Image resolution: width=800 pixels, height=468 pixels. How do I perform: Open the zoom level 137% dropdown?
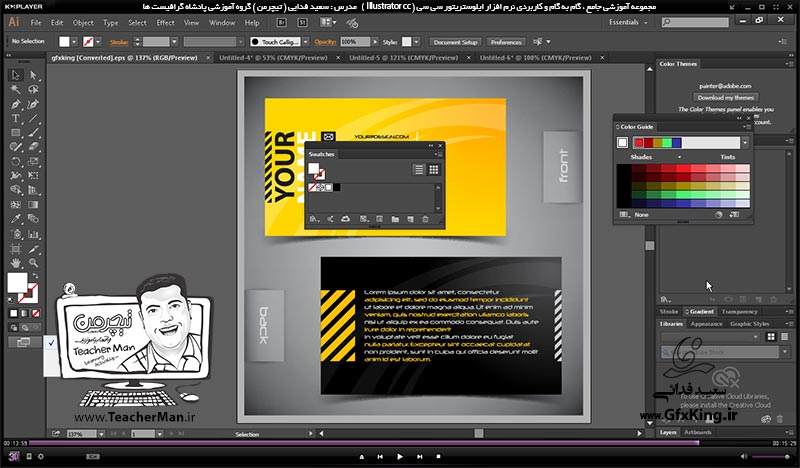click(x=101, y=434)
